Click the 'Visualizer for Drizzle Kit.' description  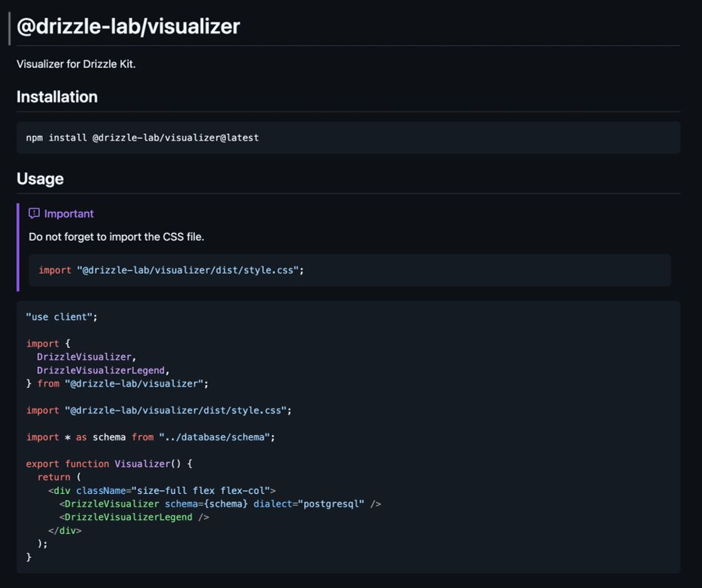76,64
